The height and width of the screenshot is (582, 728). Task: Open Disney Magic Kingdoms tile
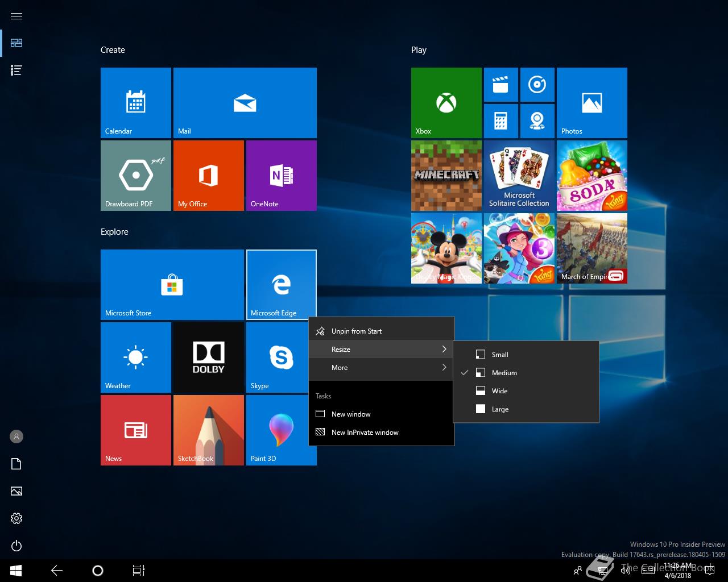tap(446, 248)
